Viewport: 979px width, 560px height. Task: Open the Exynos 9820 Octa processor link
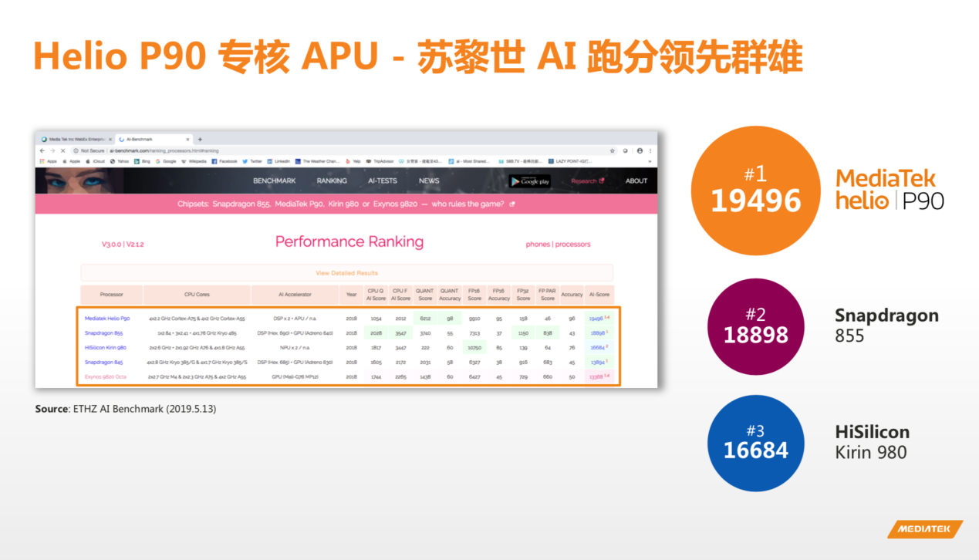106,376
